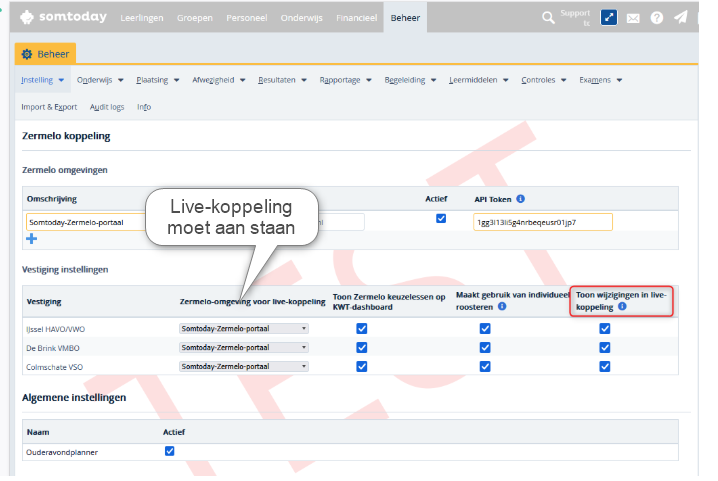Switch to the Beheer tab
The width and height of the screenshot is (718, 481).
[x=46, y=52]
